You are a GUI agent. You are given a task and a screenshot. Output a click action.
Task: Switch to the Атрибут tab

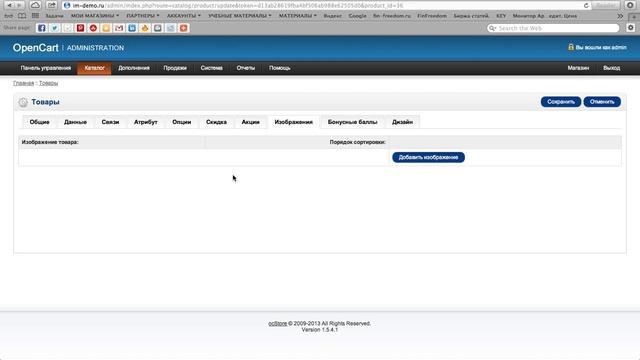146,122
